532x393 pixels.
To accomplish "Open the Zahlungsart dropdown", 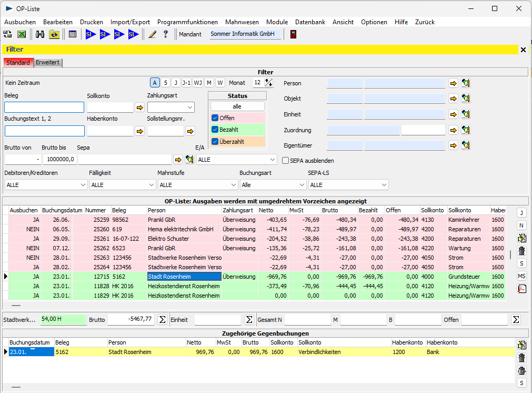I will pyautogui.click(x=171, y=107).
